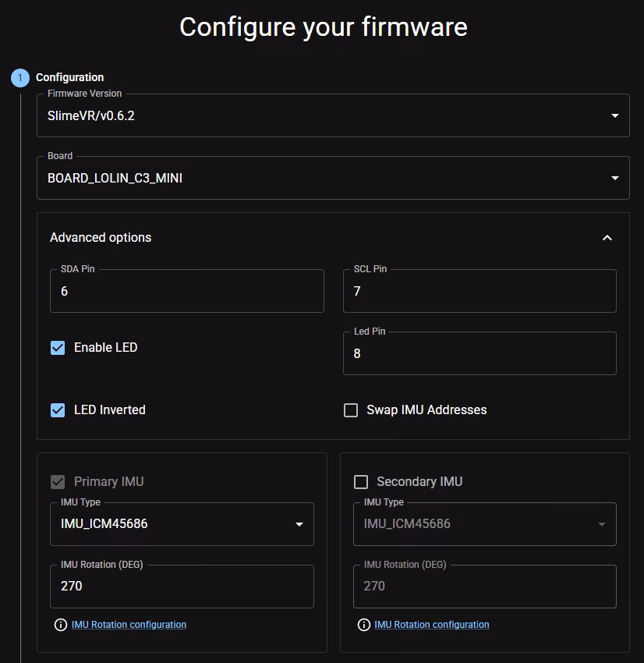Click the Configuration step label
644x663 pixels.
69,77
